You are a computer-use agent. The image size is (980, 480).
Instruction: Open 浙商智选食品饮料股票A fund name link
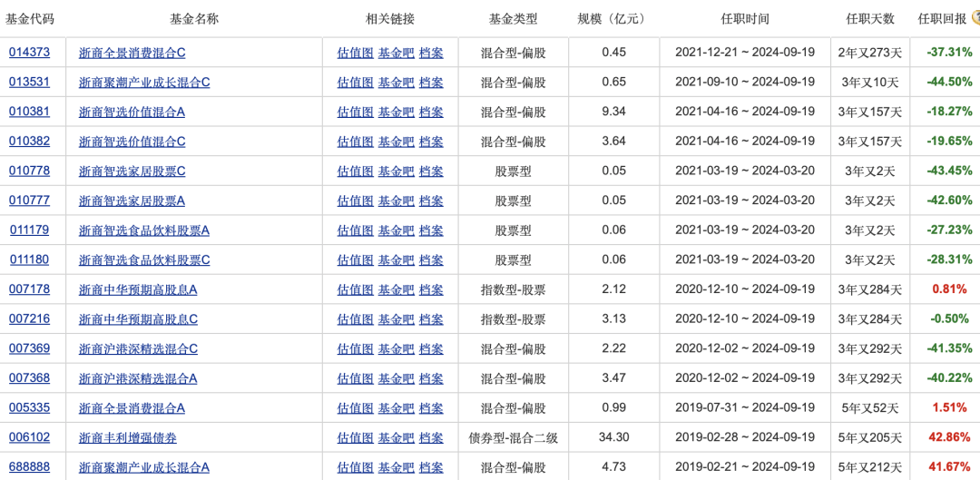pos(144,230)
